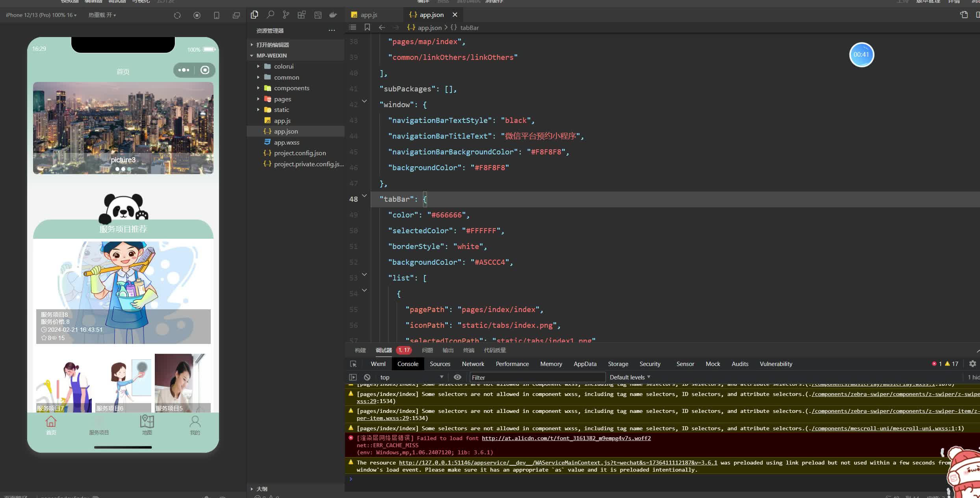Viewport: 980px width, 498px height.
Task: Switch to the app.js editor tab
Action: [x=369, y=15]
